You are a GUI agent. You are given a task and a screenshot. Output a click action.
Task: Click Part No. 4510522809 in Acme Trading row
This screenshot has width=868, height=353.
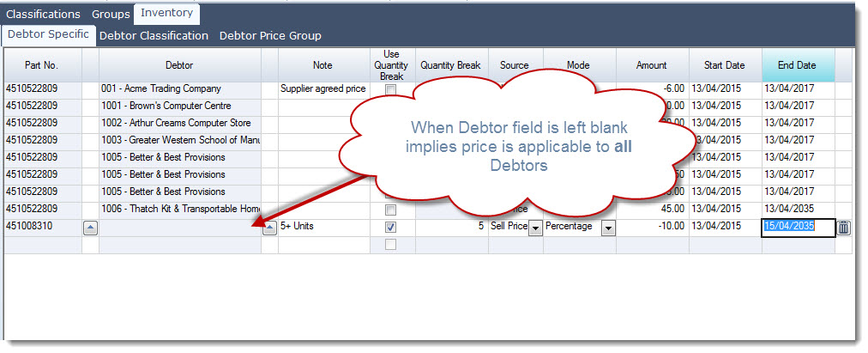pyautogui.click(x=43, y=88)
